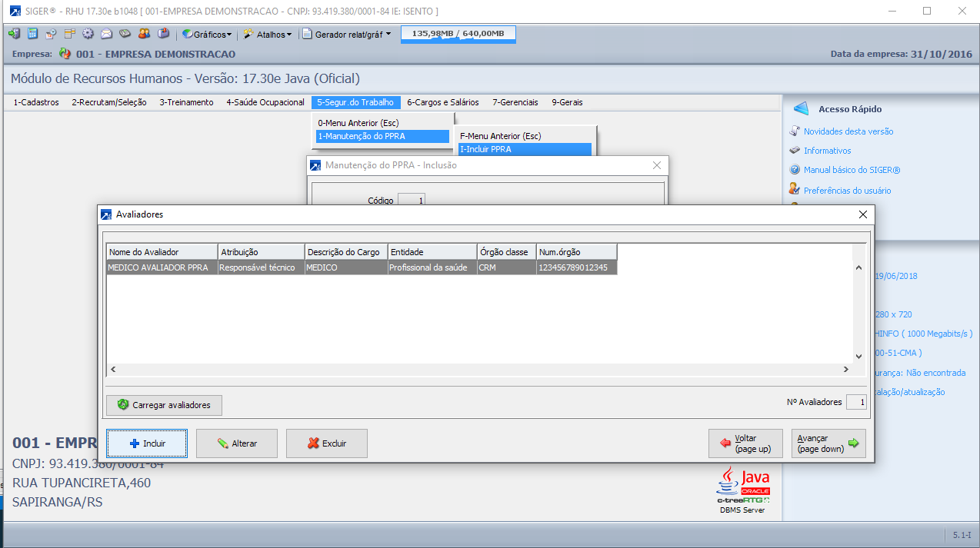Click the Incluir button in Avaliadores
The height and width of the screenshot is (548, 980).
[147, 443]
